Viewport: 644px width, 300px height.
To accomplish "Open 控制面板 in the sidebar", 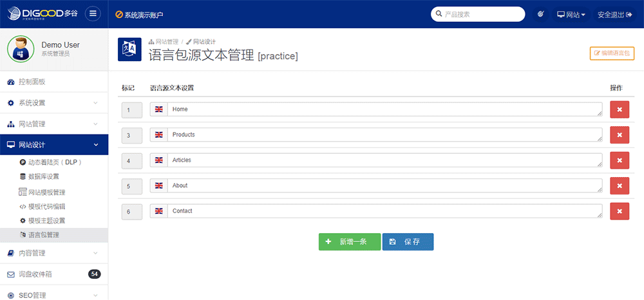I will point(54,82).
